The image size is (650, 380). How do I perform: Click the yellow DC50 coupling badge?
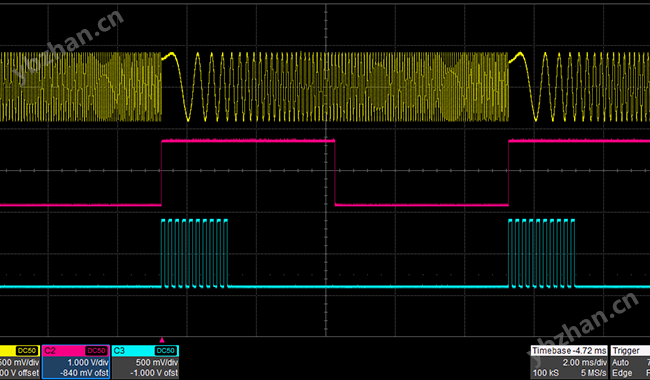click(27, 351)
